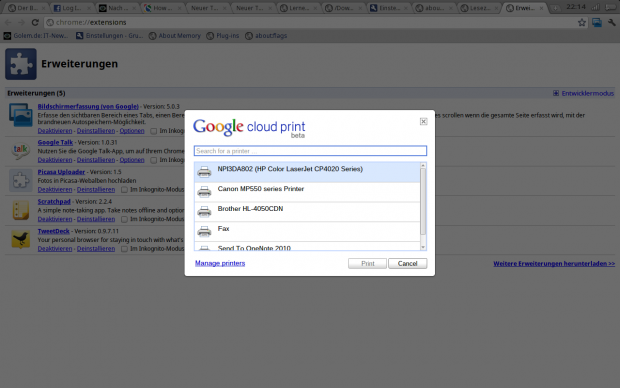Open the wrench settings menu
The height and width of the screenshot is (388, 620).
coord(612,23)
